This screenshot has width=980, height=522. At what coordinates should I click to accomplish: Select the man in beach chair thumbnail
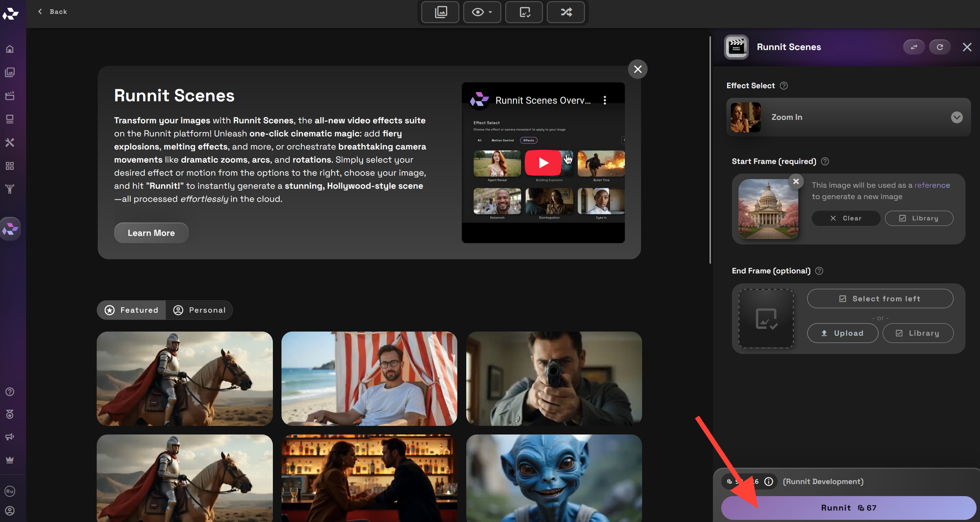(369, 378)
